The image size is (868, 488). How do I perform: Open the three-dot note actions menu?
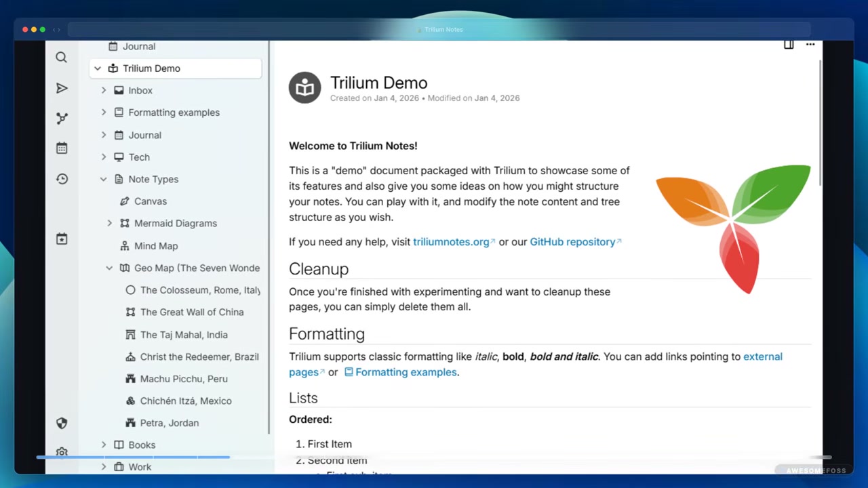point(810,44)
